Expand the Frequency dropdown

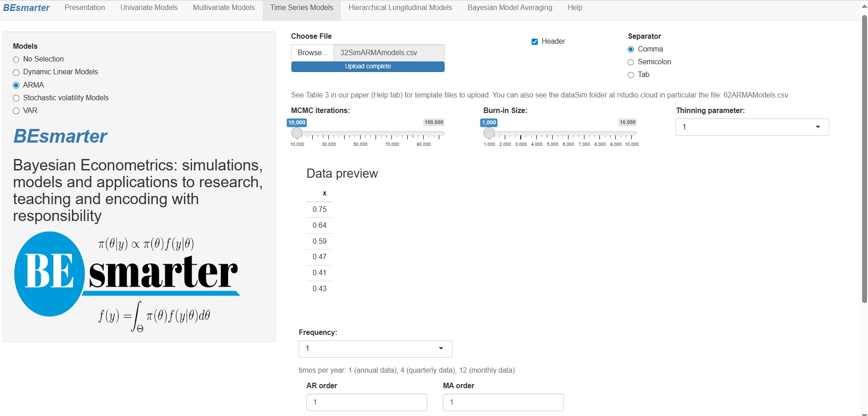pos(375,349)
